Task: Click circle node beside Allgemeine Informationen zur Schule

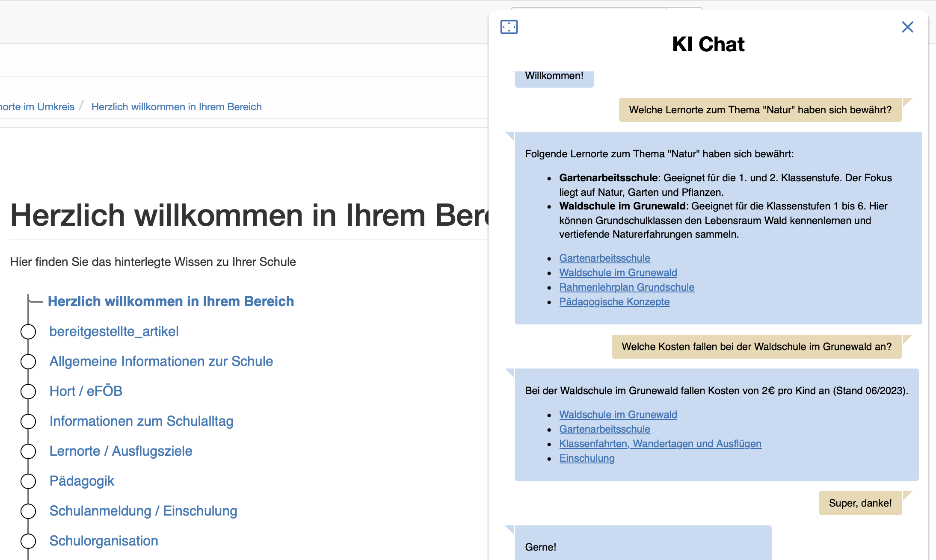Action: 28,362
